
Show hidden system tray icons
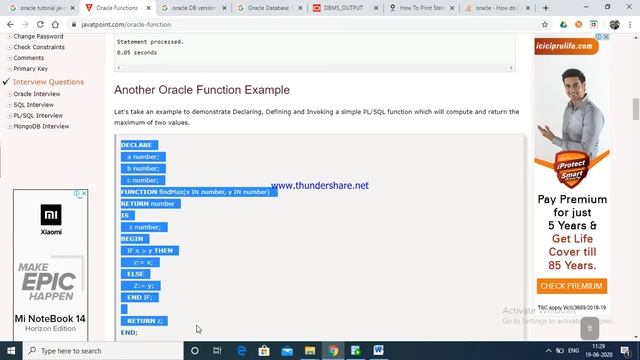point(548,351)
